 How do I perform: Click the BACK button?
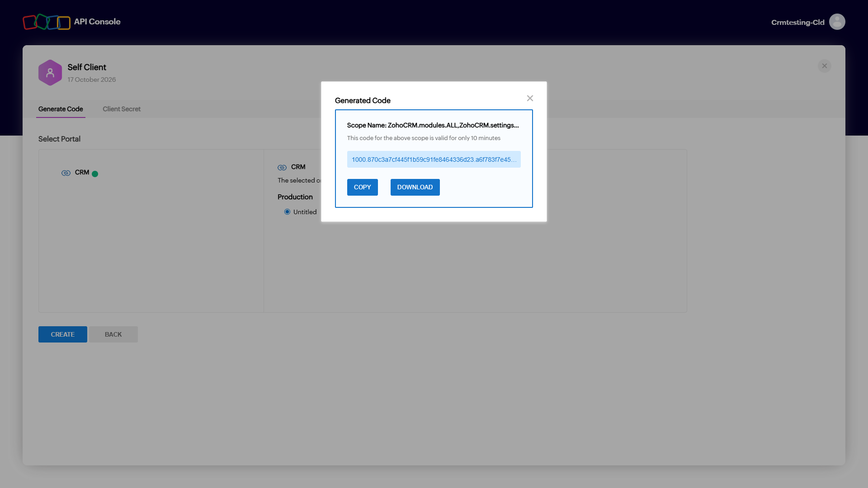113,334
